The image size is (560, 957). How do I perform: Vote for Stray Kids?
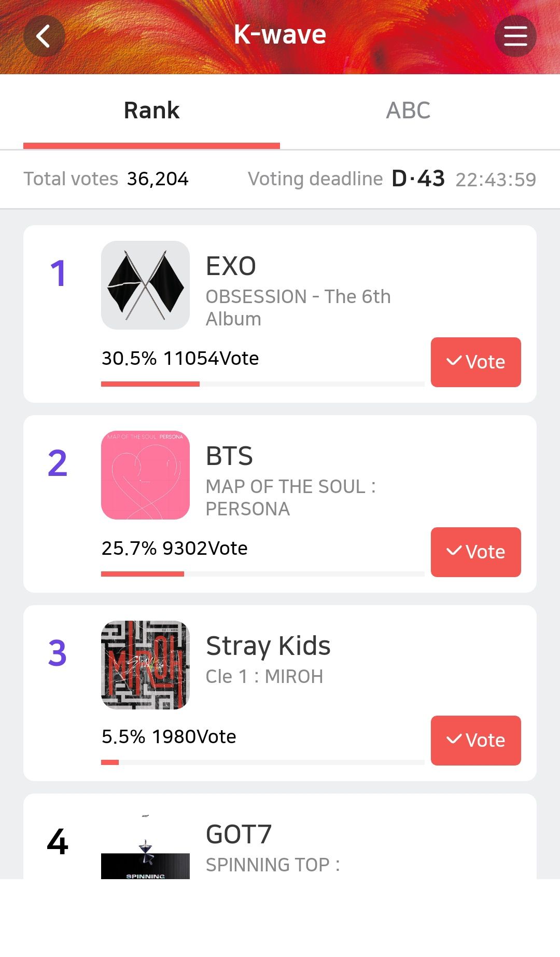point(475,740)
